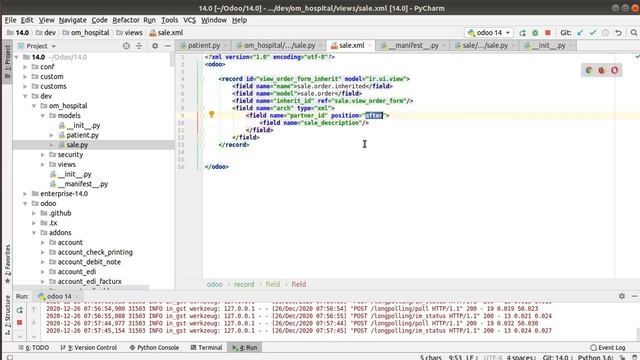Screen dimensions: 640x360
Task: Rerun the odoo 14 configuration in the top toolbar
Action: pos(522,33)
